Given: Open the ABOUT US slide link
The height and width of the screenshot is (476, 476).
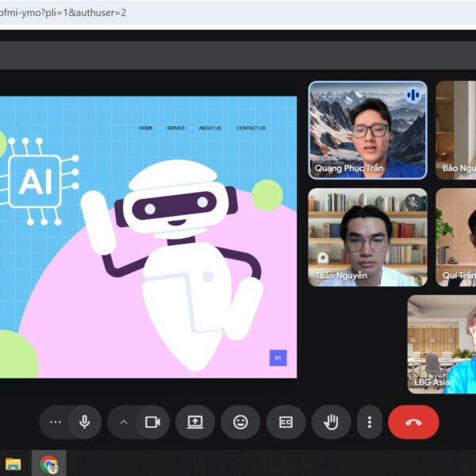Looking at the screenshot, I should [210, 128].
